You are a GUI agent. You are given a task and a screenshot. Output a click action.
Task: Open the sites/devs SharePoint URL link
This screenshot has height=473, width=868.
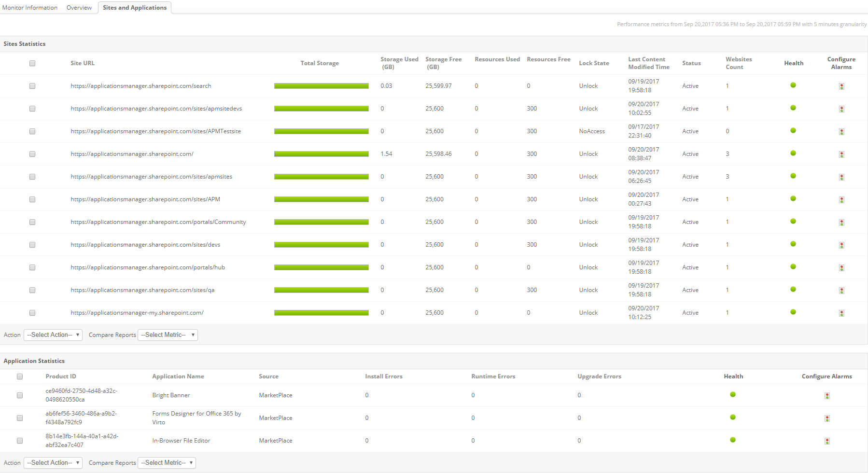(x=145, y=245)
